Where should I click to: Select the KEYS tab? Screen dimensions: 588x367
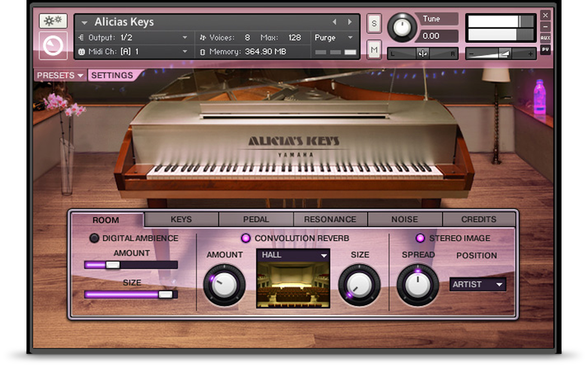pos(181,219)
